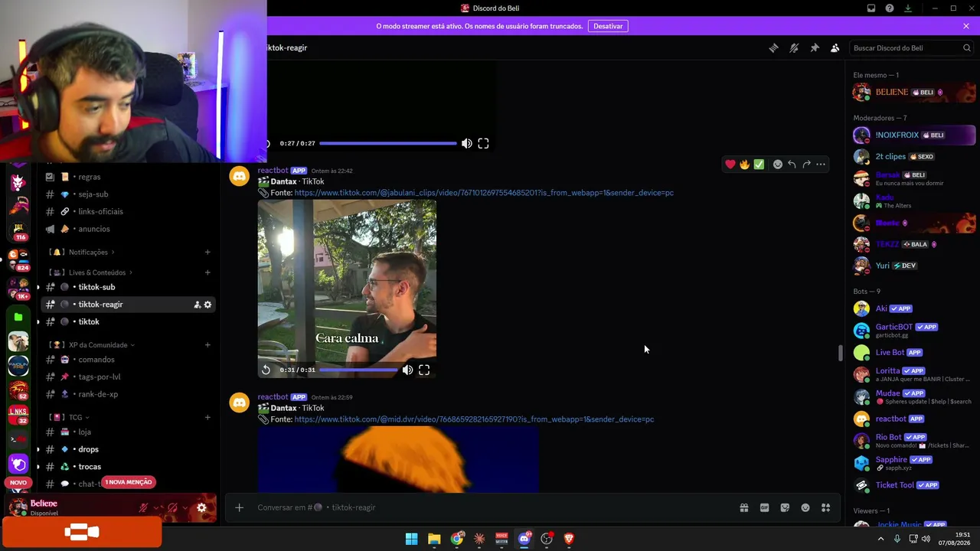Image resolution: width=980 pixels, height=551 pixels.
Task: Type in Conversar em tiktok-reagir message box
Action: [490, 507]
